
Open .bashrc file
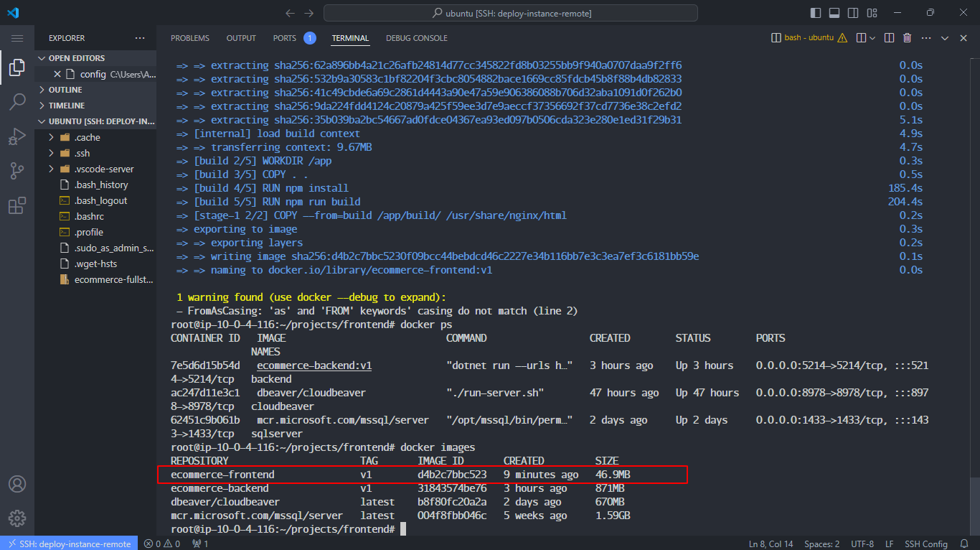[x=95, y=216]
